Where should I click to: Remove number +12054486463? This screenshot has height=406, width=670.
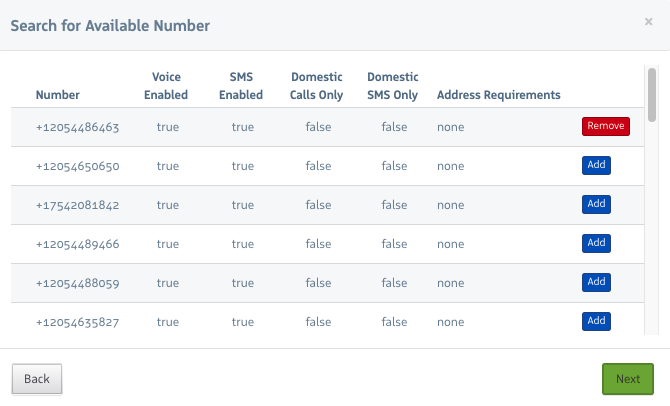click(605, 126)
